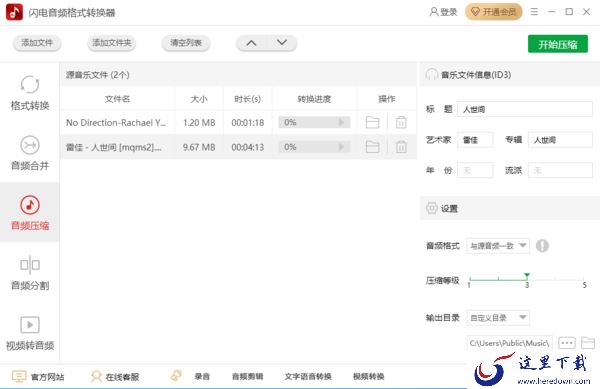Viewport: 600px width, 389px height.
Task: Click the 1.20 MB size cell
Action: pos(199,123)
